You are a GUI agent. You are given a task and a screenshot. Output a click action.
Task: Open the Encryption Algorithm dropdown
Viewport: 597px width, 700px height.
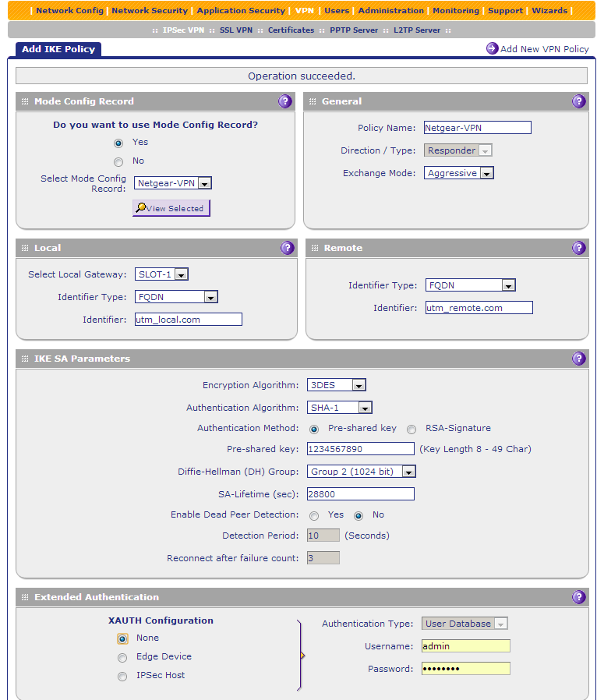pos(337,385)
